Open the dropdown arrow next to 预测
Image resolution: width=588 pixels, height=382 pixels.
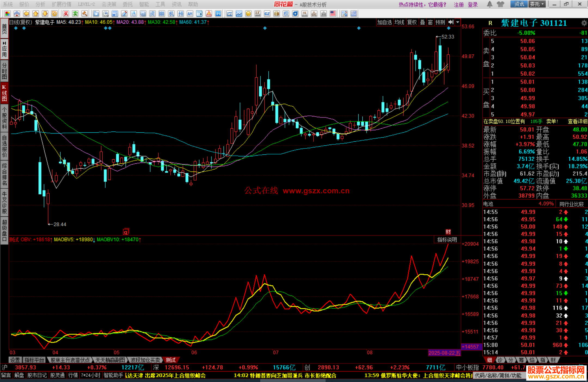point(458,22)
